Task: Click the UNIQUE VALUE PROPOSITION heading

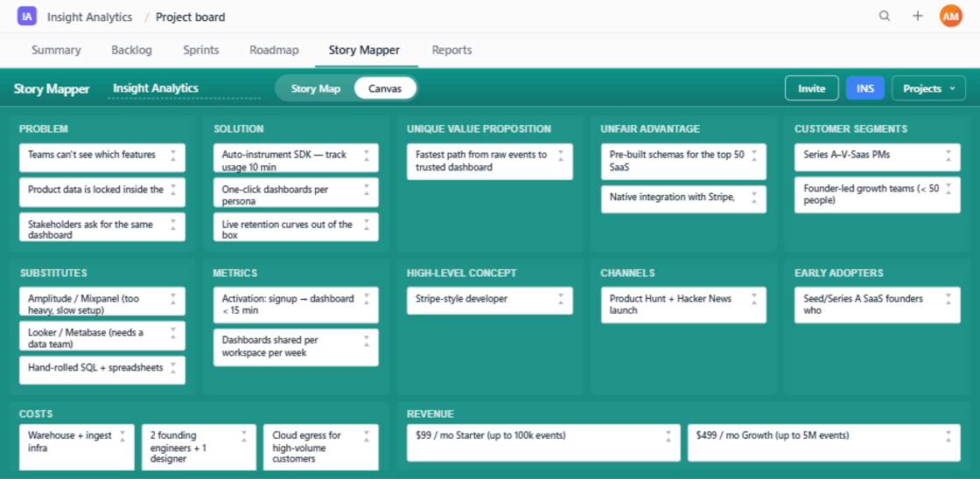Action: click(479, 129)
